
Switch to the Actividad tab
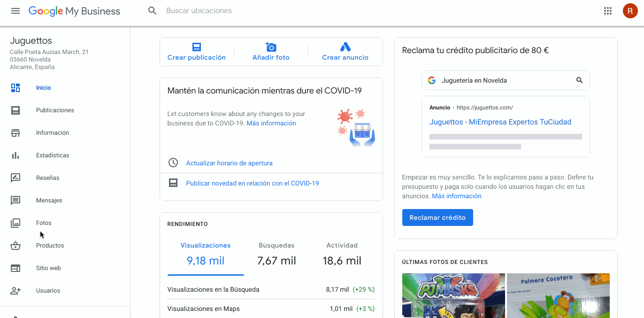coord(342,255)
